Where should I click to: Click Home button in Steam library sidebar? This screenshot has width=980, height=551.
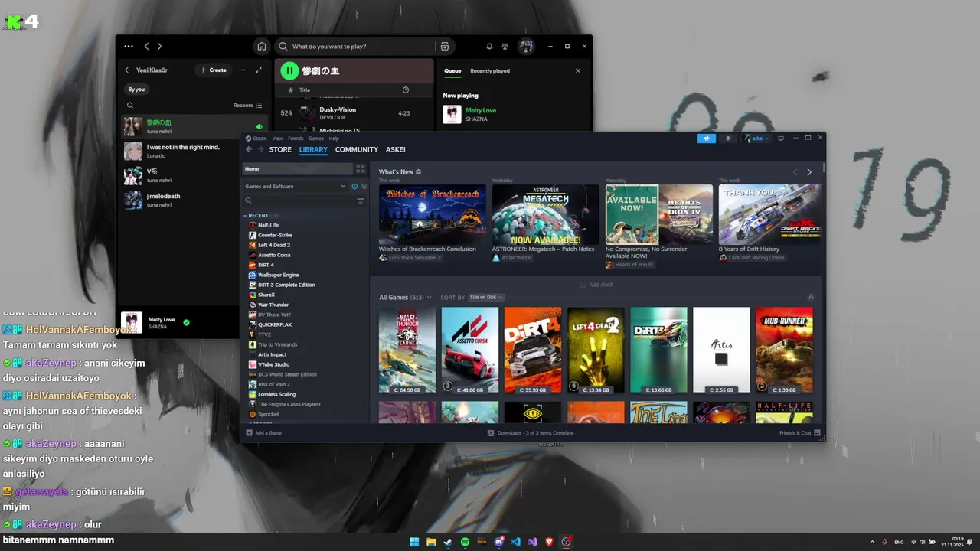click(x=297, y=169)
